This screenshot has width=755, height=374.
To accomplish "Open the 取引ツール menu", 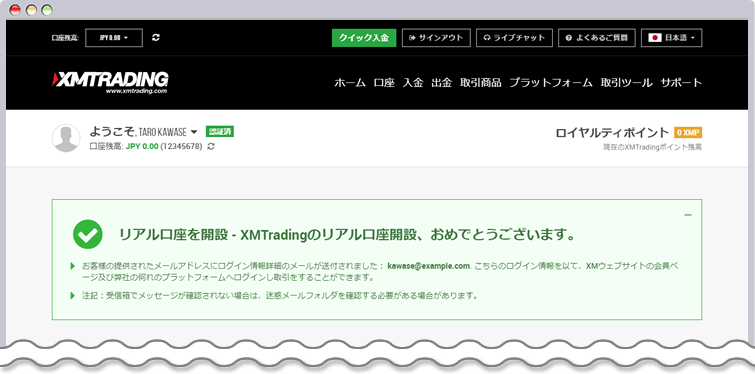I will pos(626,83).
